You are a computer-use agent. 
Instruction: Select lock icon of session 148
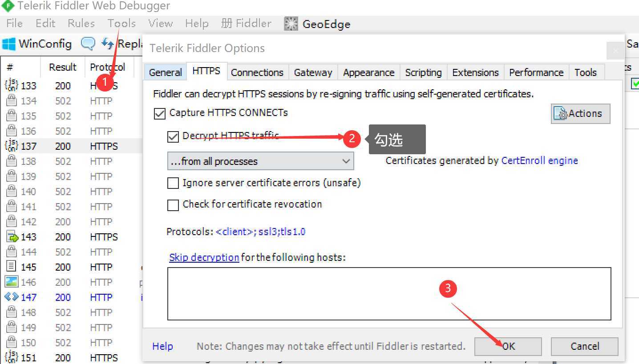[x=12, y=312]
